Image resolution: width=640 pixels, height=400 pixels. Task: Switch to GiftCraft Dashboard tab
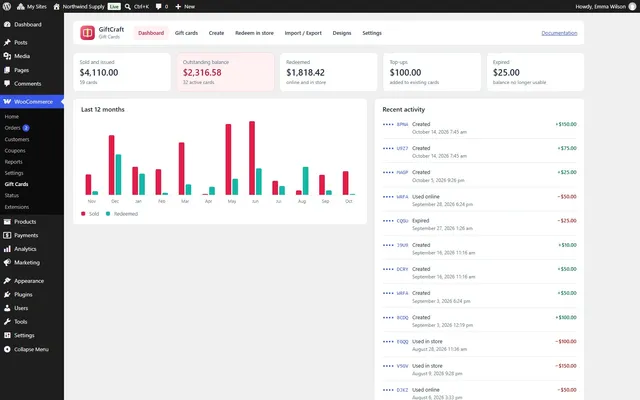pyautogui.click(x=151, y=33)
